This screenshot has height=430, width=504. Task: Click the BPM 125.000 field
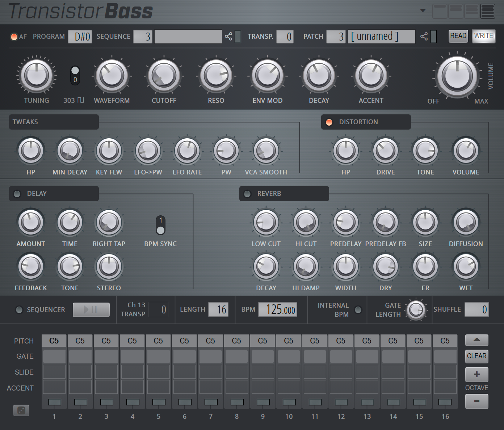(278, 309)
